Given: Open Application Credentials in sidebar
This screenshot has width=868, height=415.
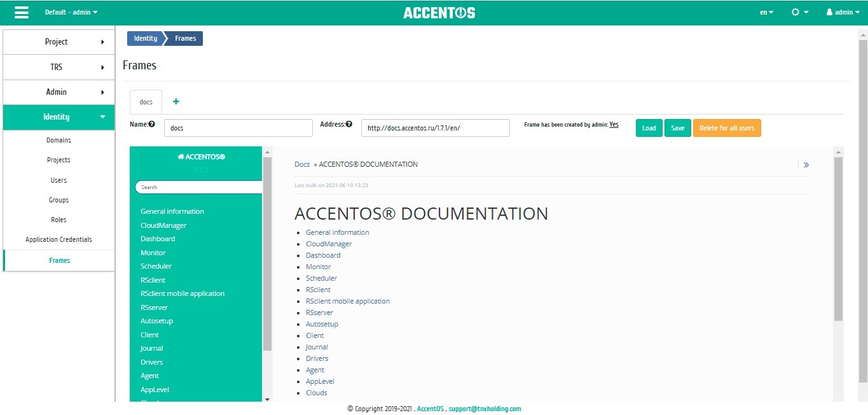Looking at the screenshot, I should coord(59,239).
